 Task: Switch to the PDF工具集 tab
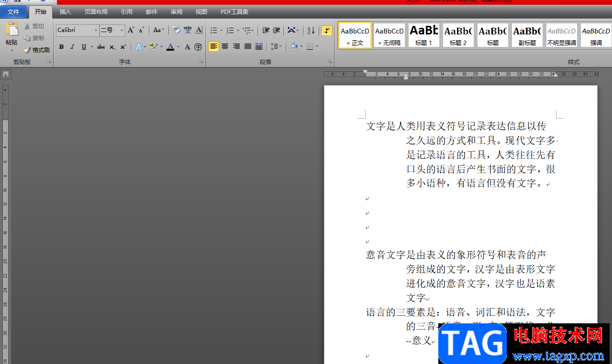click(x=234, y=12)
